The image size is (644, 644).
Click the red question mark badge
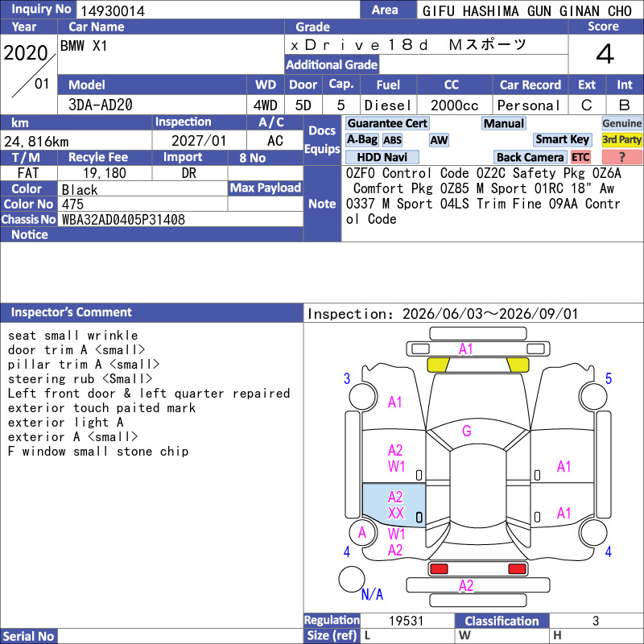621,157
